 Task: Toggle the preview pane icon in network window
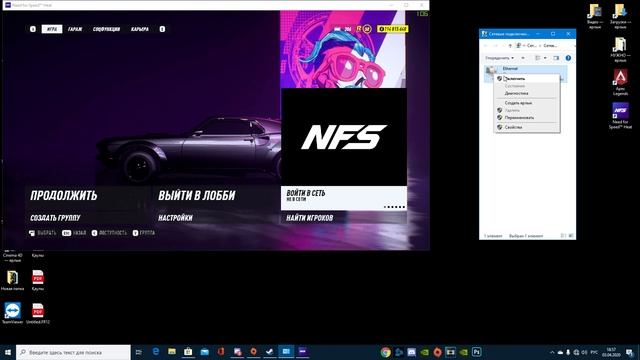coord(556,58)
